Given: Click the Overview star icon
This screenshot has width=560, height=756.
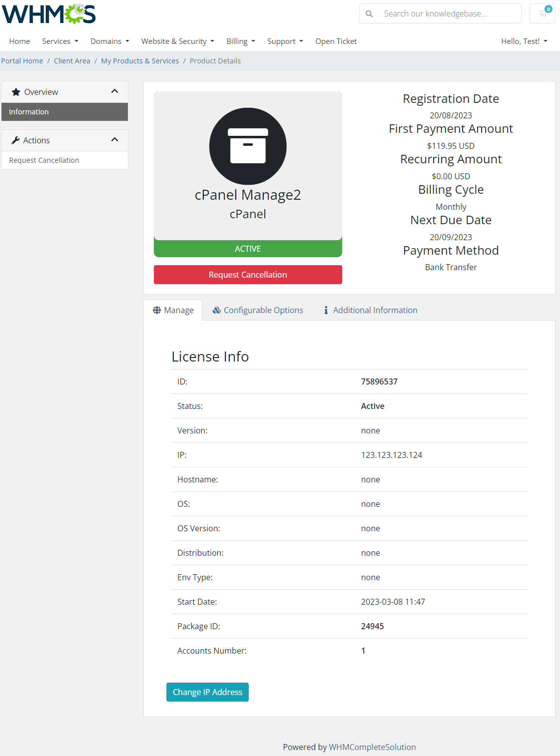Looking at the screenshot, I should (x=16, y=92).
